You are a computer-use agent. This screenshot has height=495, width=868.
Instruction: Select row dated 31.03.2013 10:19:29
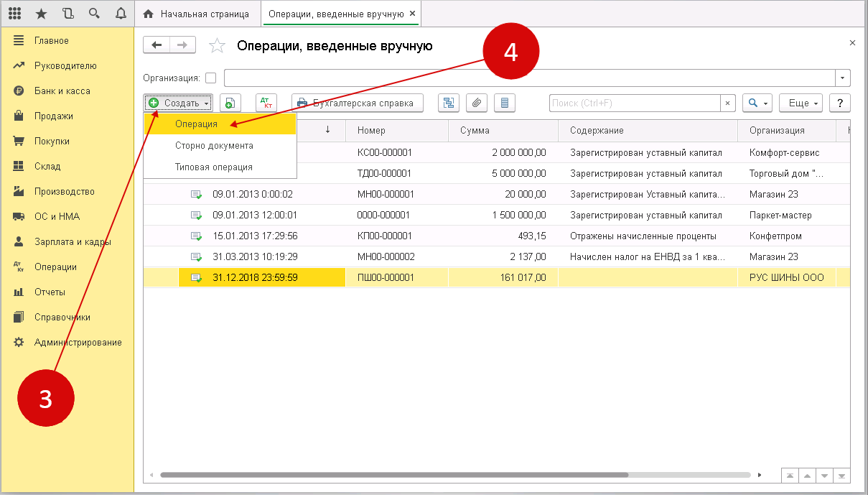[x=497, y=256]
